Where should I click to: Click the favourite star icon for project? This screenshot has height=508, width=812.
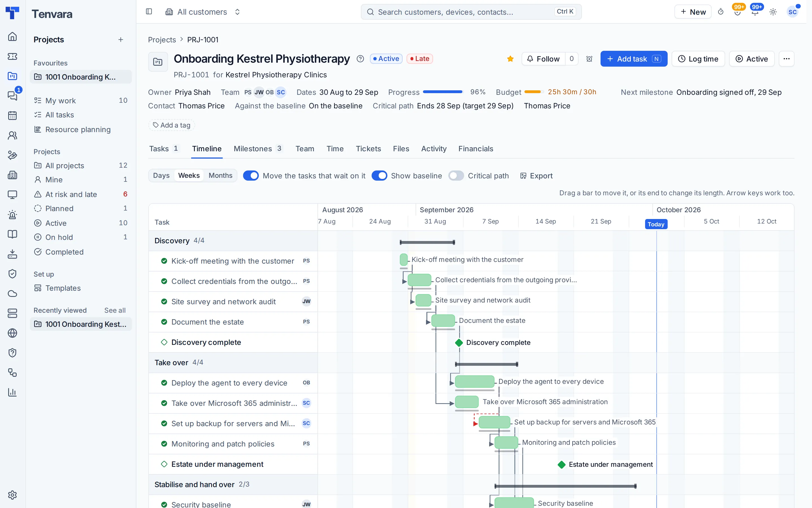[510, 59]
